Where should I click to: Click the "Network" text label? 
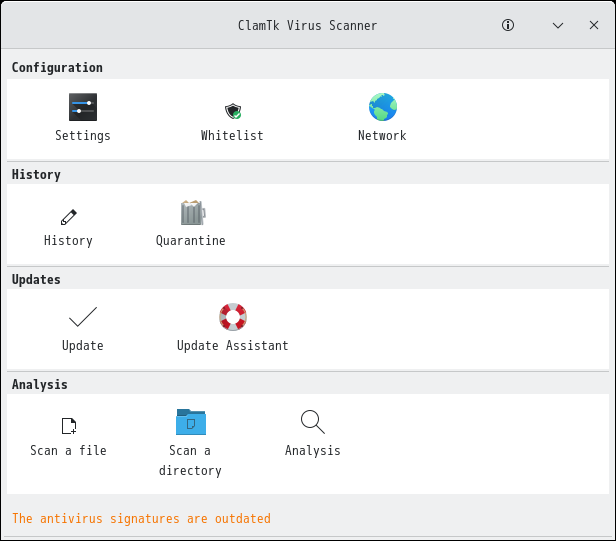point(382,136)
